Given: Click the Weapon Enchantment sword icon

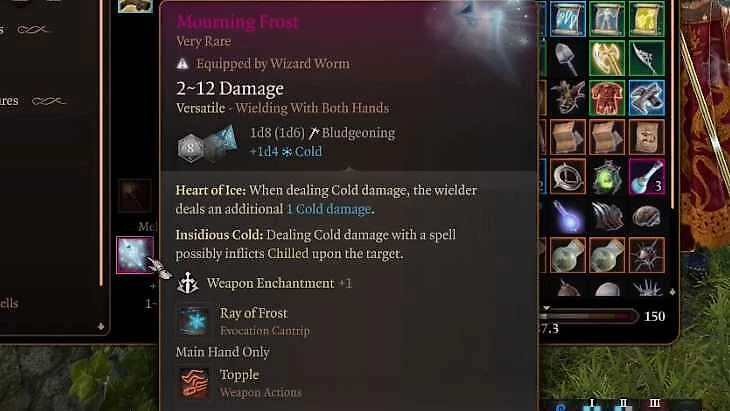Looking at the screenshot, I should point(188,283).
